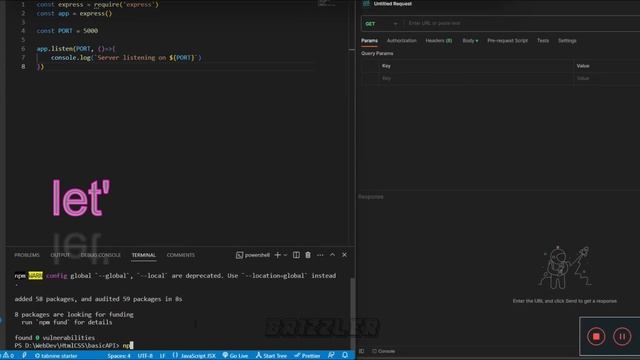This screenshot has width=640, height=360.
Task: Click the Untitled Request title
Action: click(393, 4)
